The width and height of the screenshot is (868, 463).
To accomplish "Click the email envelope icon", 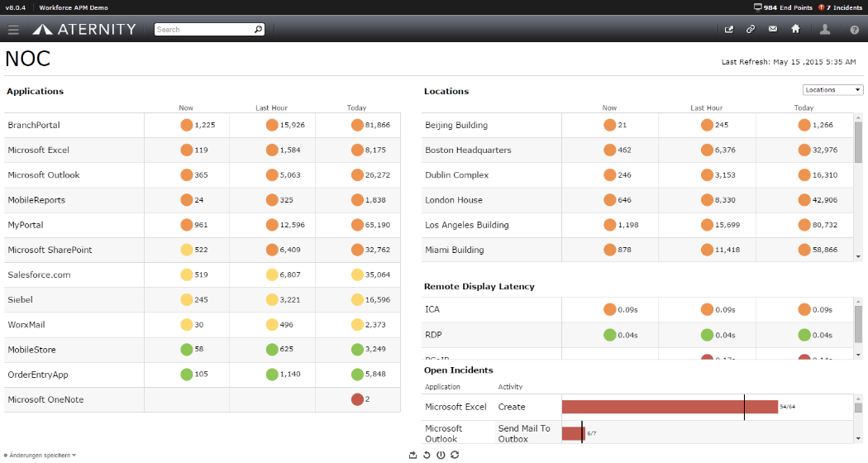I will [773, 30].
